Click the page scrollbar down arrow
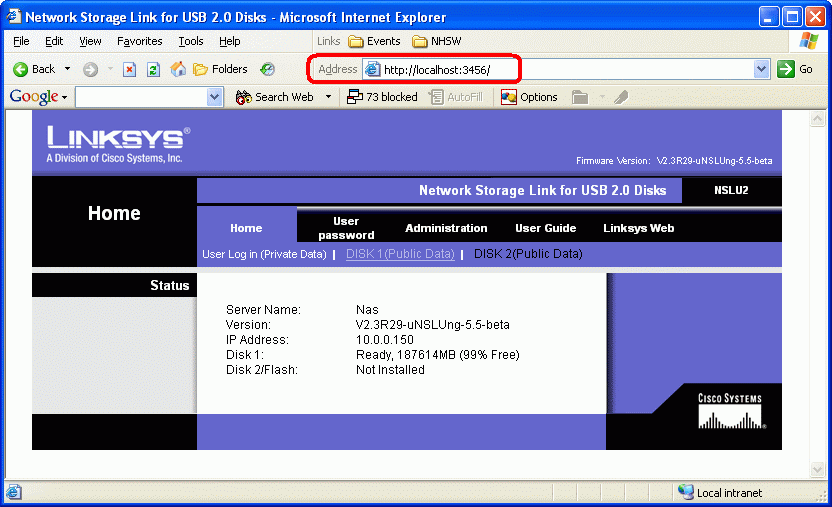This screenshot has width=832, height=507. (x=817, y=469)
